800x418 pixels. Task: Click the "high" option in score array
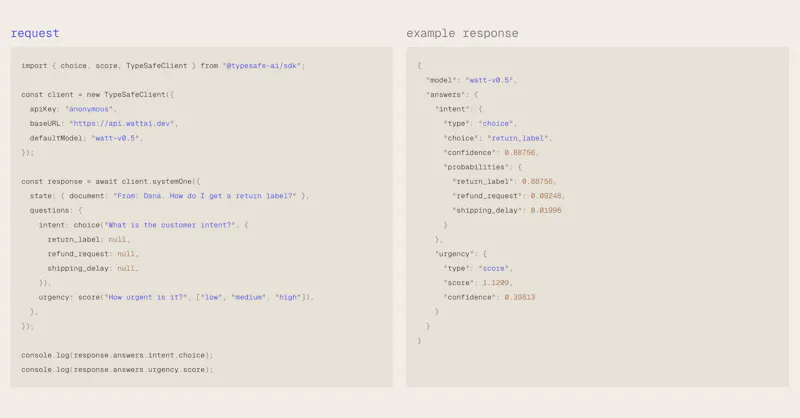pyautogui.click(x=288, y=298)
